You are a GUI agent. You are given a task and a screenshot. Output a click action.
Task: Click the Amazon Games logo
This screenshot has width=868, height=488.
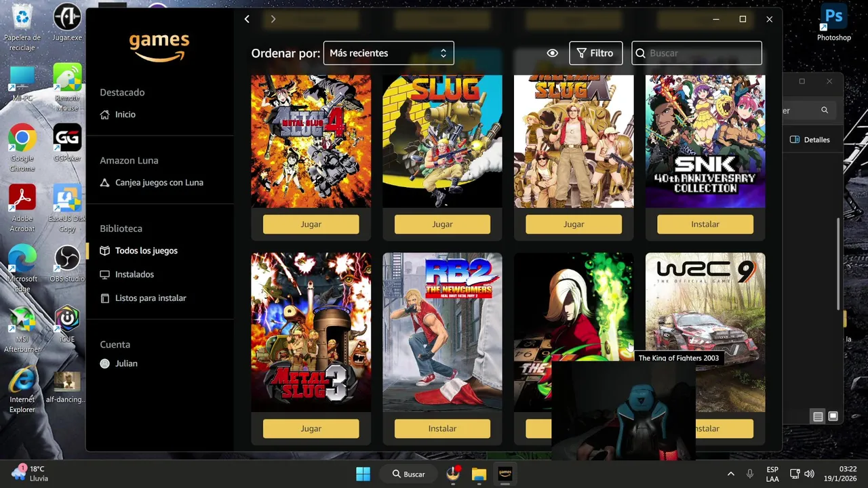(x=159, y=47)
